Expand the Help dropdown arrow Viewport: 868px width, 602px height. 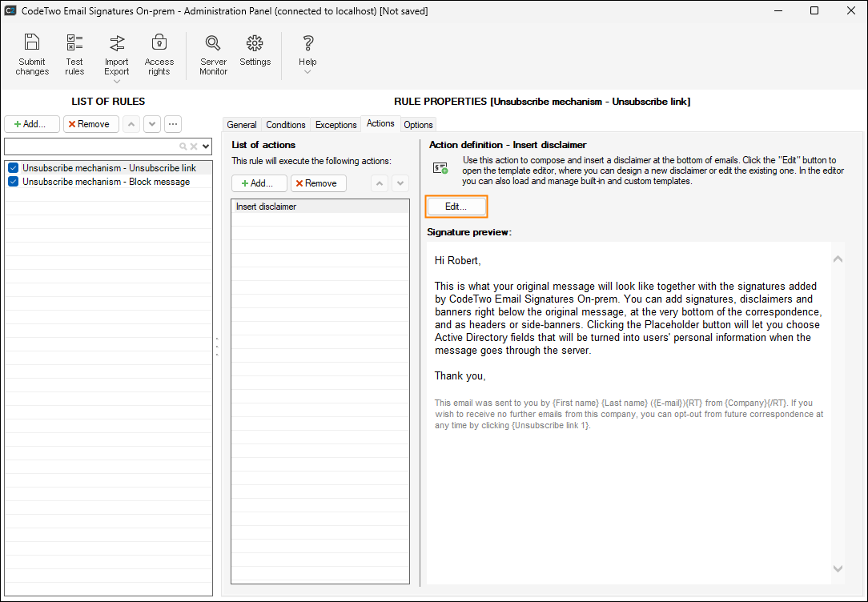[x=307, y=72]
